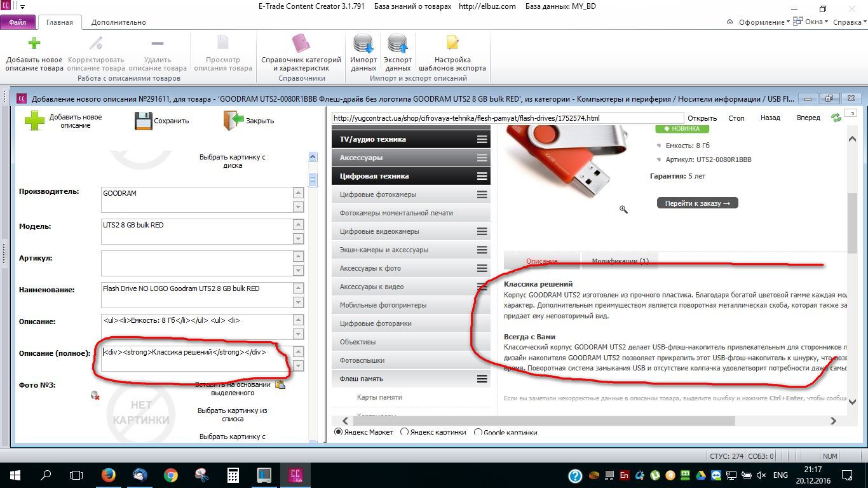Click View product description ribbon icon
This screenshot has width=868, height=488.
point(223,43)
